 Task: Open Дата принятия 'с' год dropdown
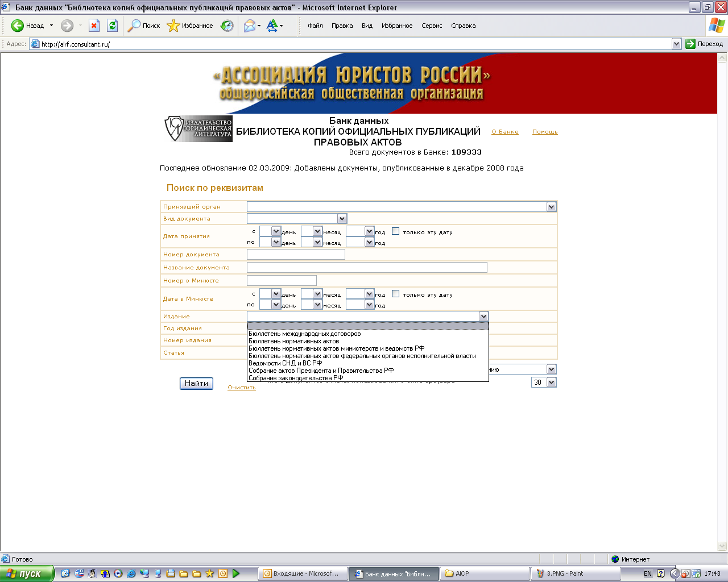369,231
